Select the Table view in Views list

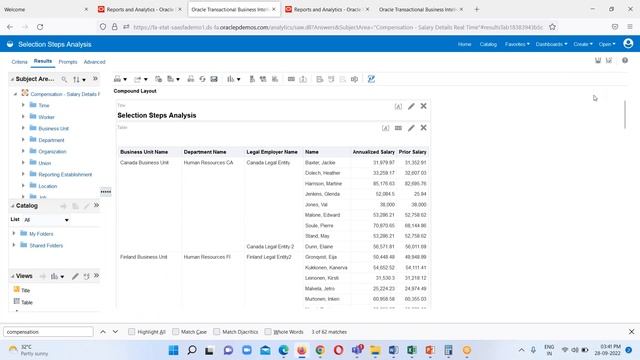point(27,302)
